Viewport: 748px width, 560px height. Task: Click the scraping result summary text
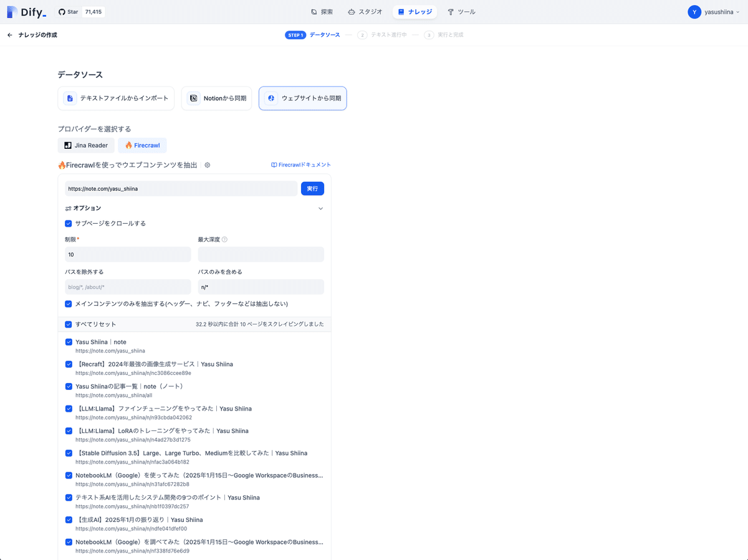click(260, 325)
